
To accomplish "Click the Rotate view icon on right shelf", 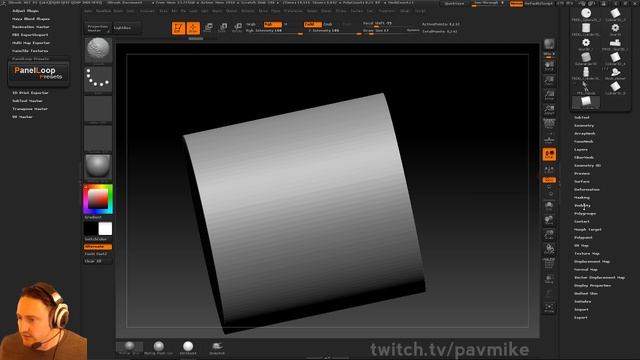I will pyautogui.click(x=549, y=249).
